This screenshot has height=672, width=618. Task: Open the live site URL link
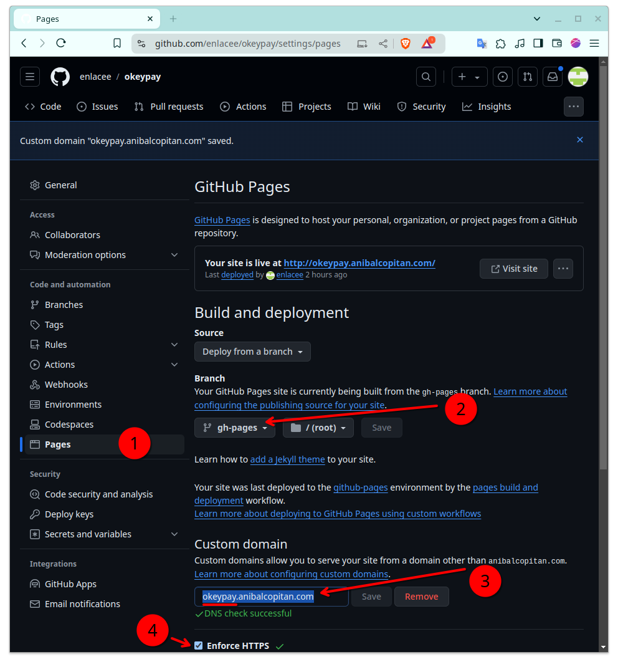[359, 263]
